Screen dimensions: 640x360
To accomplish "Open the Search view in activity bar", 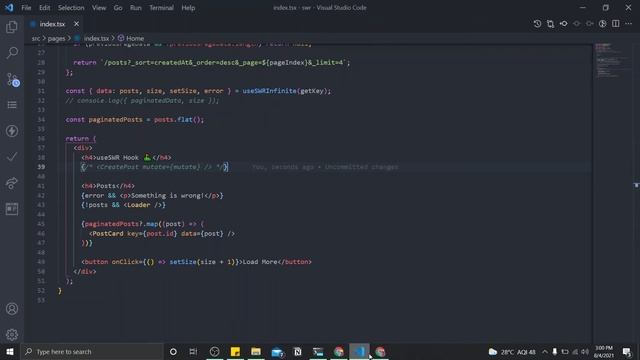I will pos(12,53).
